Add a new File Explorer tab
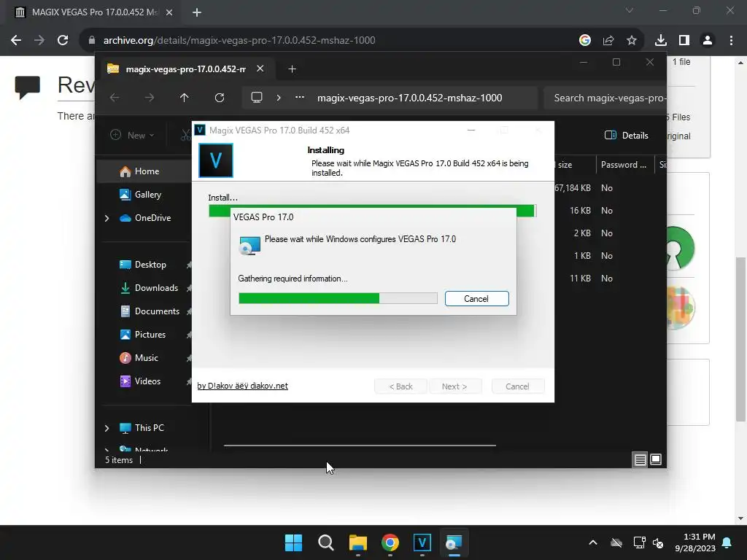The height and width of the screenshot is (560, 747). (292, 69)
